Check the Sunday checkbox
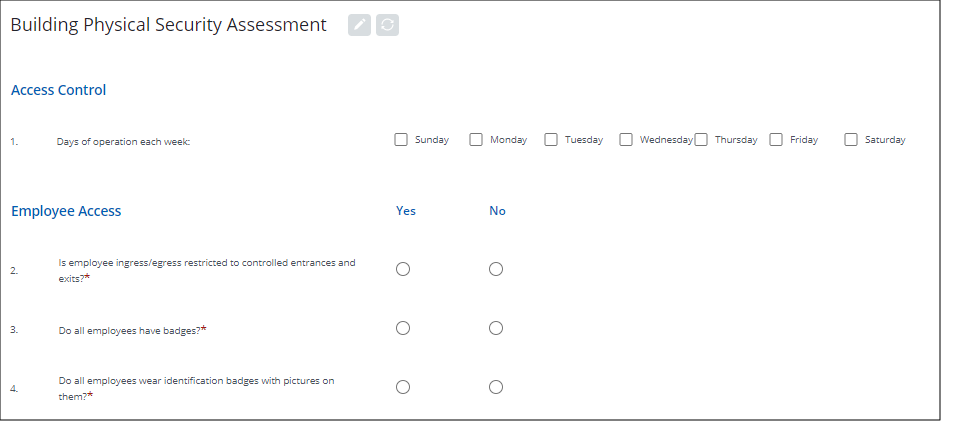960x430 pixels. click(401, 140)
